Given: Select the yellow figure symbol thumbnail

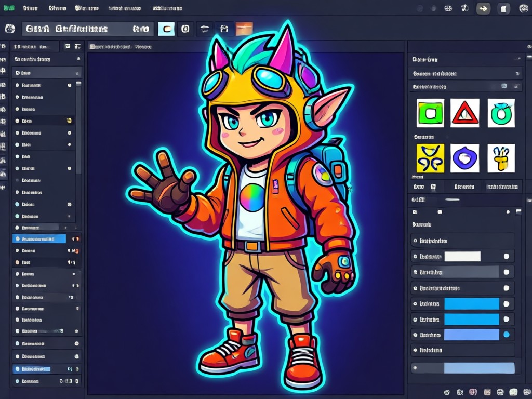Looking at the screenshot, I should pyautogui.click(x=501, y=158).
